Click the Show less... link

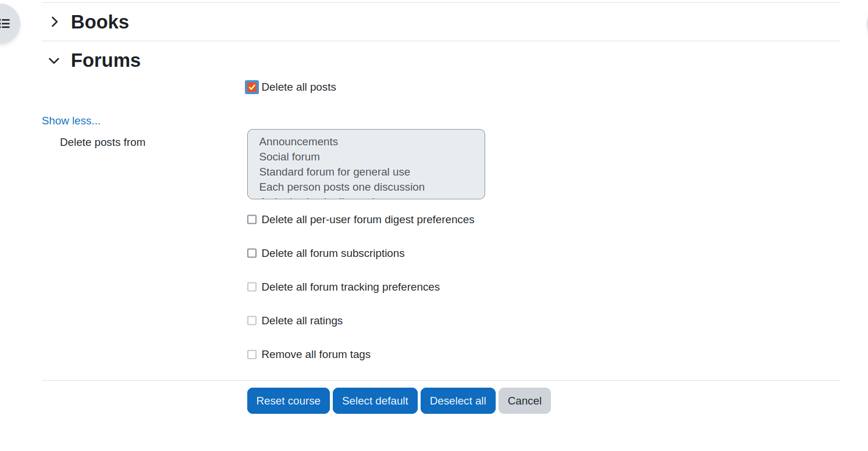[71, 121]
